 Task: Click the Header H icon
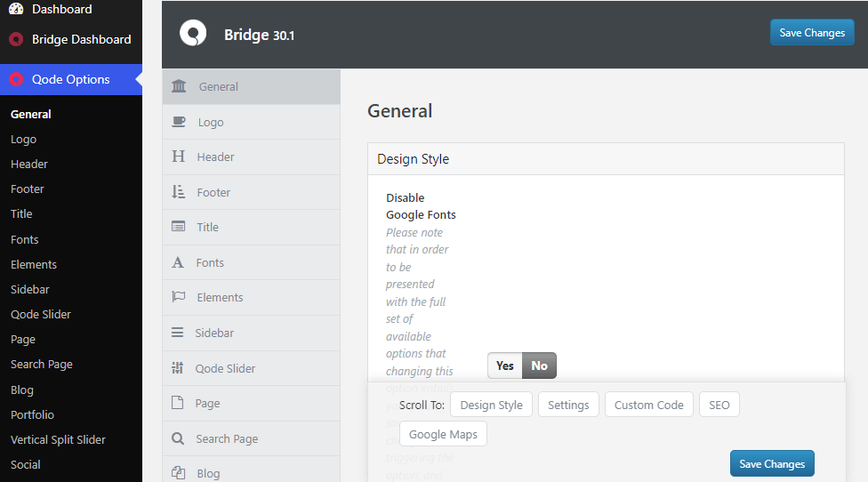click(178, 157)
